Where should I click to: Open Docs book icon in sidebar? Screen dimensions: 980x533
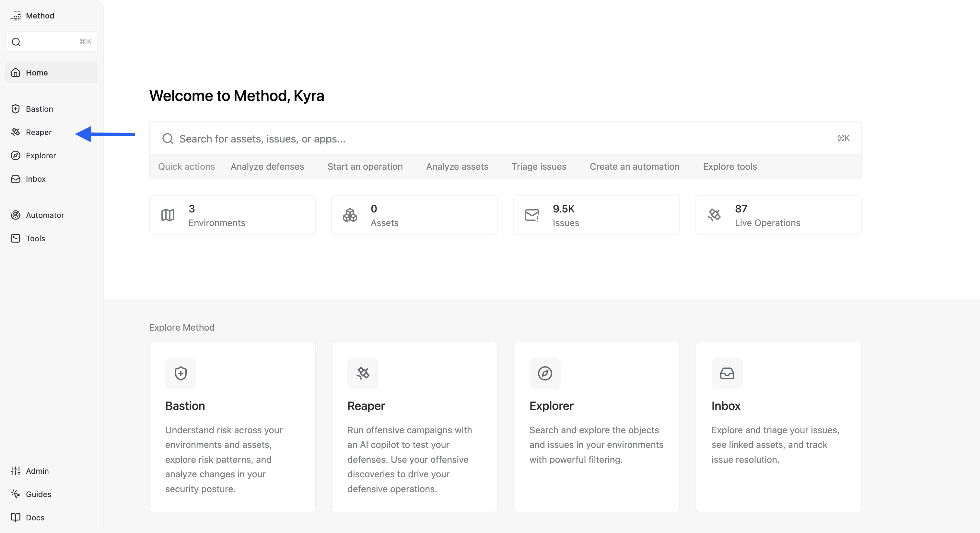16,517
